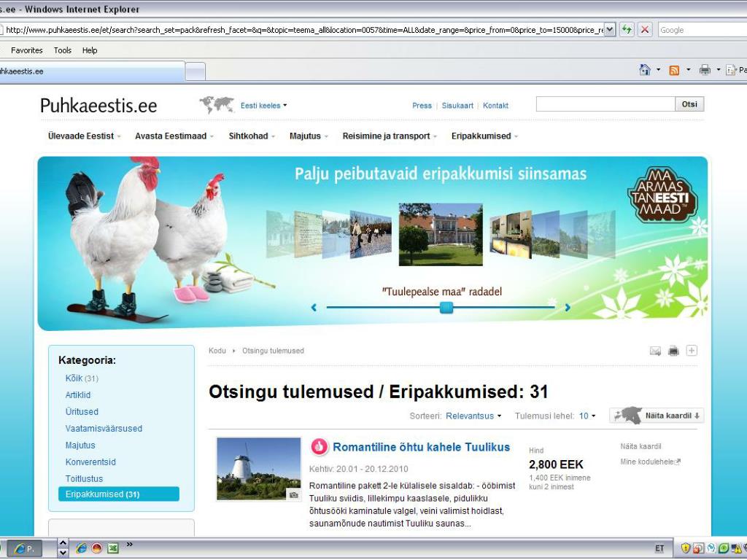Screen dimensions: 747x560
Task: Click the Page menu icon in IE toolbar
Action: (x=731, y=70)
